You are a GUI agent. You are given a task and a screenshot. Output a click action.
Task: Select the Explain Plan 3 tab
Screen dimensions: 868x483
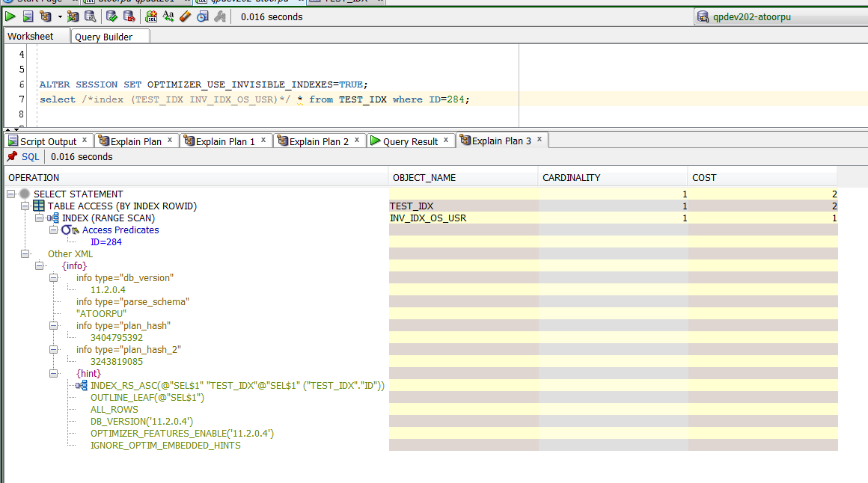coord(501,141)
